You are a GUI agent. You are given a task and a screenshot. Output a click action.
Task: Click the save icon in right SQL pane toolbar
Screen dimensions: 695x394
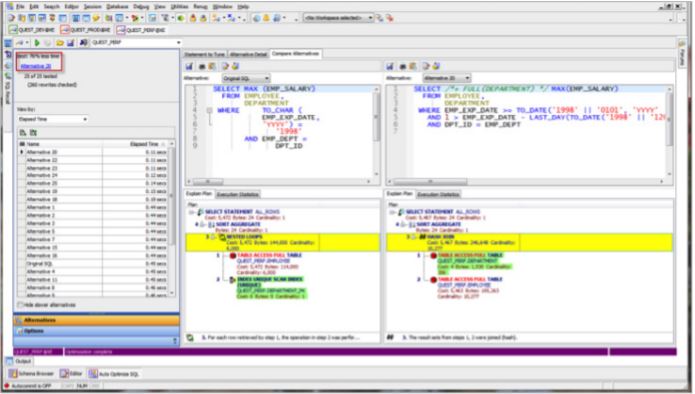tap(390, 66)
